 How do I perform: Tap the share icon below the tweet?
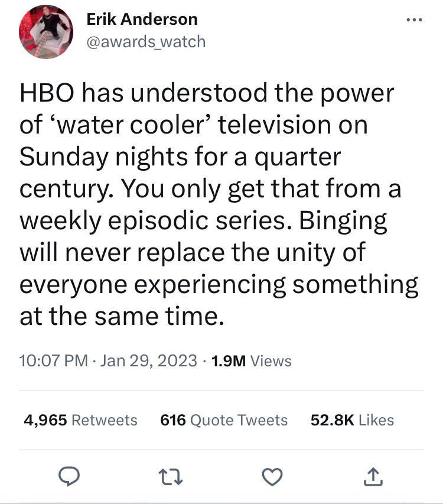point(373,476)
